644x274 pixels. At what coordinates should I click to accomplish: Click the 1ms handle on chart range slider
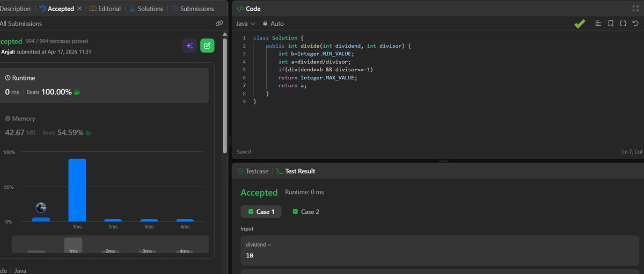[74, 246]
